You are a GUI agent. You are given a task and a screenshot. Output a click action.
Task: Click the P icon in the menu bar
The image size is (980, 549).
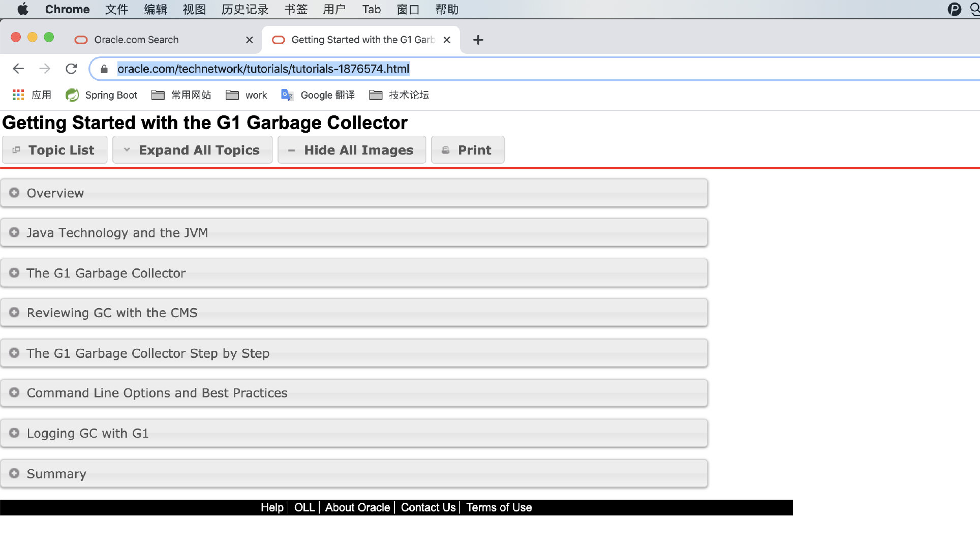[x=954, y=9]
